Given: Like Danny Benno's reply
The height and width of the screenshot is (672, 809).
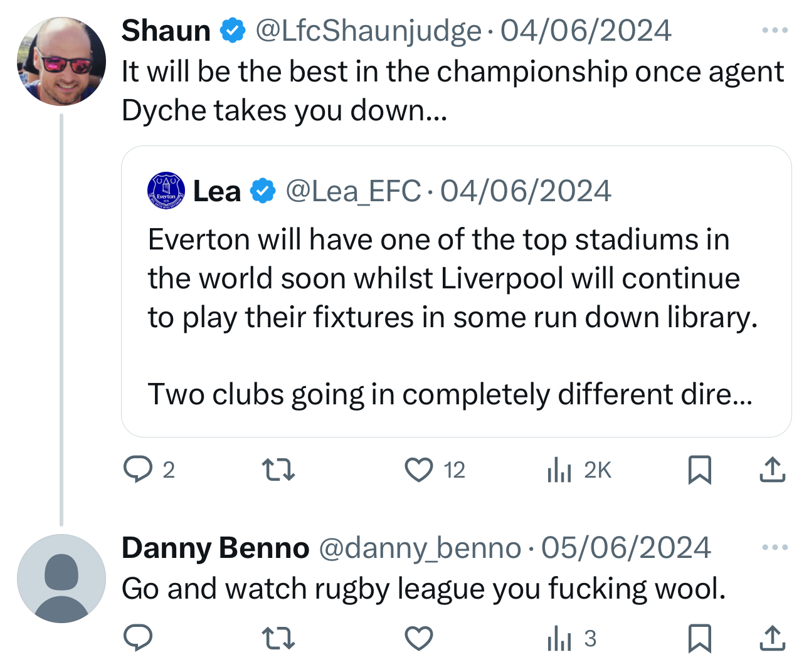Looking at the screenshot, I should (418, 638).
